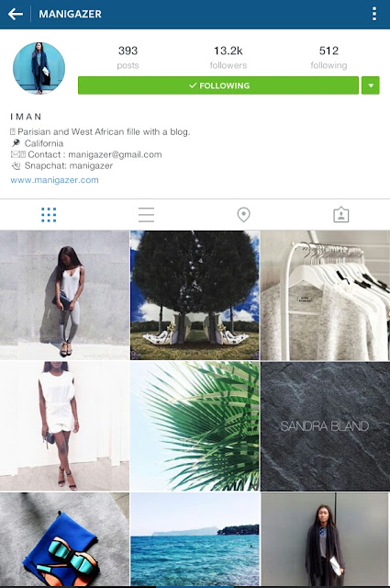View the 393 posts count
Screen dimensions: 390x588
(x=128, y=57)
